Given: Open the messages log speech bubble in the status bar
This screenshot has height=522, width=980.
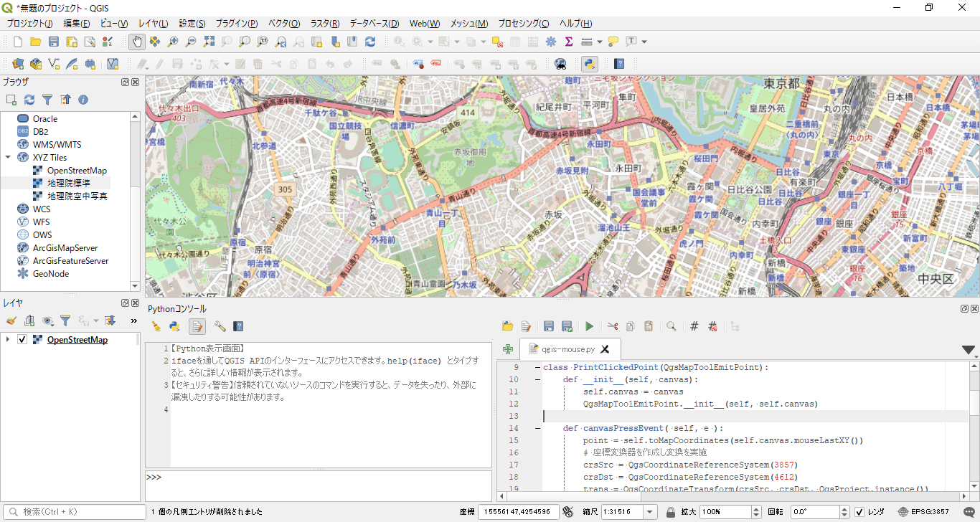Looking at the screenshot, I should coord(970,512).
